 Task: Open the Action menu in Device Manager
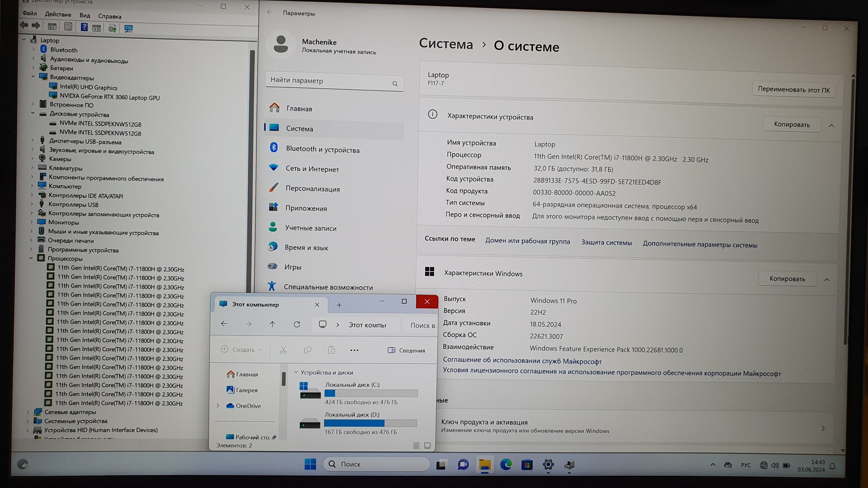[x=58, y=14]
